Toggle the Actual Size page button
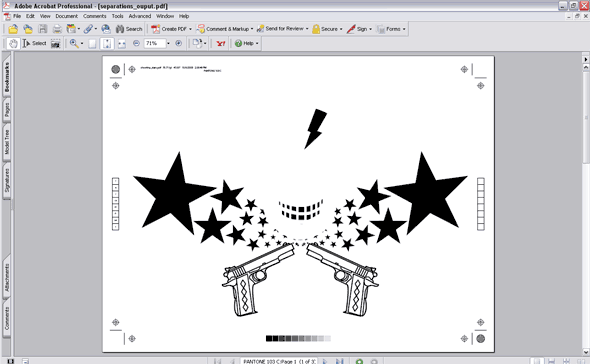 pyautogui.click(x=92, y=44)
